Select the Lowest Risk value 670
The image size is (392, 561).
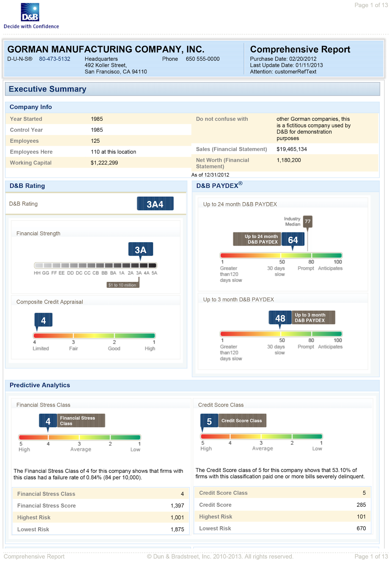pyautogui.click(x=361, y=528)
